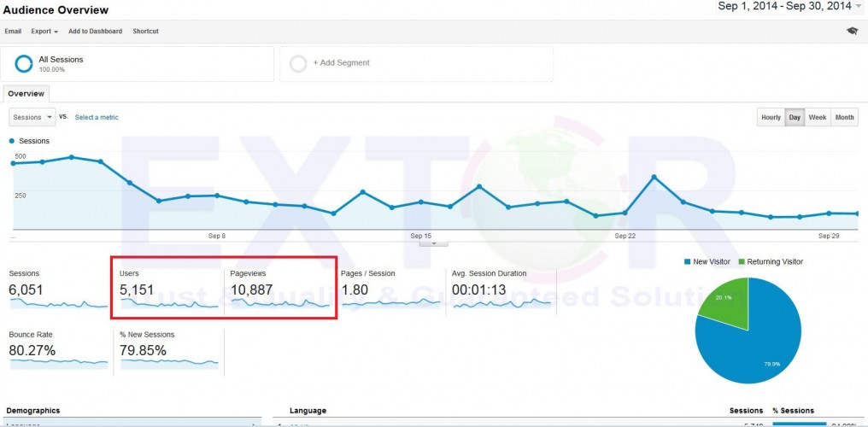
Task: Click the Sep 22 peak data point
Action: pos(654,177)
